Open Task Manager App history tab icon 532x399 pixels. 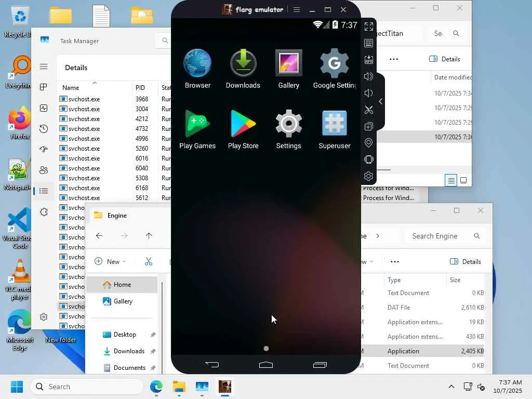click(x=44, y=129)
